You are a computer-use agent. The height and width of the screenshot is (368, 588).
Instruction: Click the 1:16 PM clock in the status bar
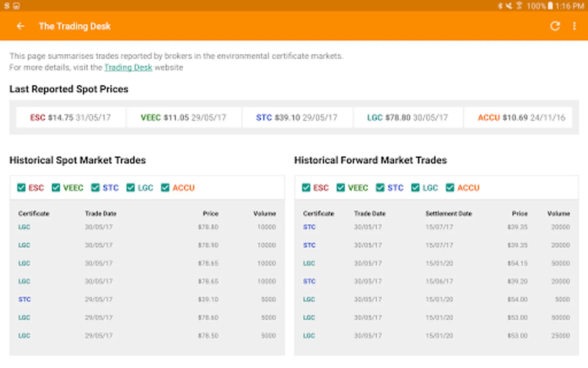(x=570, y=6)
